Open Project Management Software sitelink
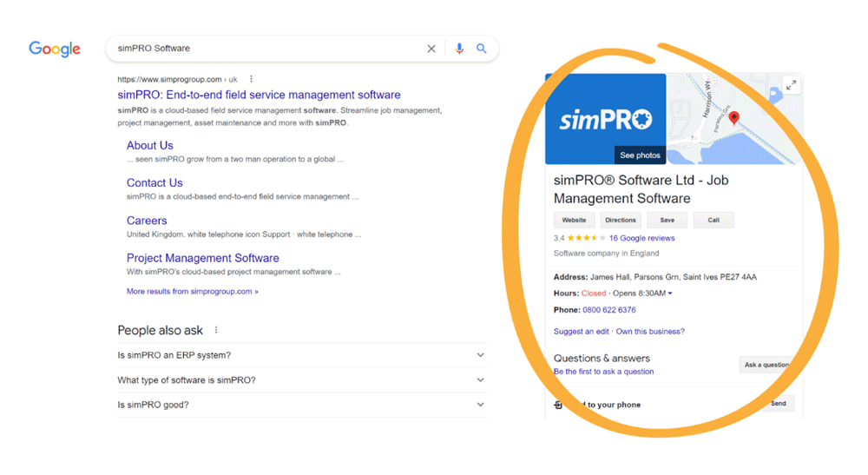Screen dimensions: 868x475 point(202,258)
